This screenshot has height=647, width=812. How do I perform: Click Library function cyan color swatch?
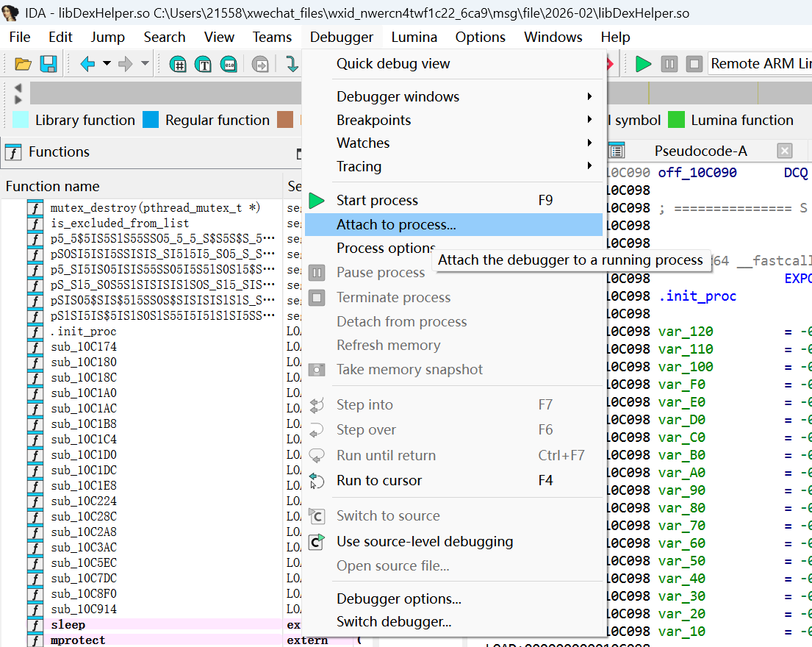coord(20,120)
